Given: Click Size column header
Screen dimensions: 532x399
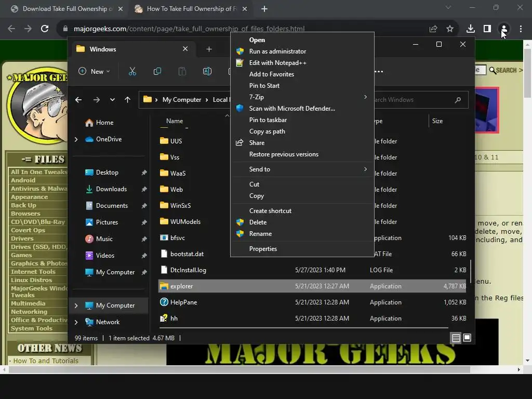Looking at the screenshot, I should tap(437, 121).
